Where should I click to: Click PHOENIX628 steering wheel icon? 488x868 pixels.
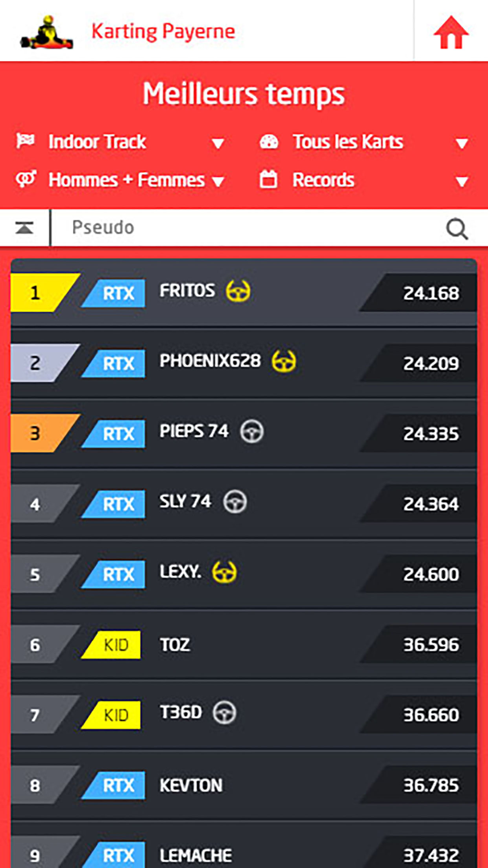284,361
